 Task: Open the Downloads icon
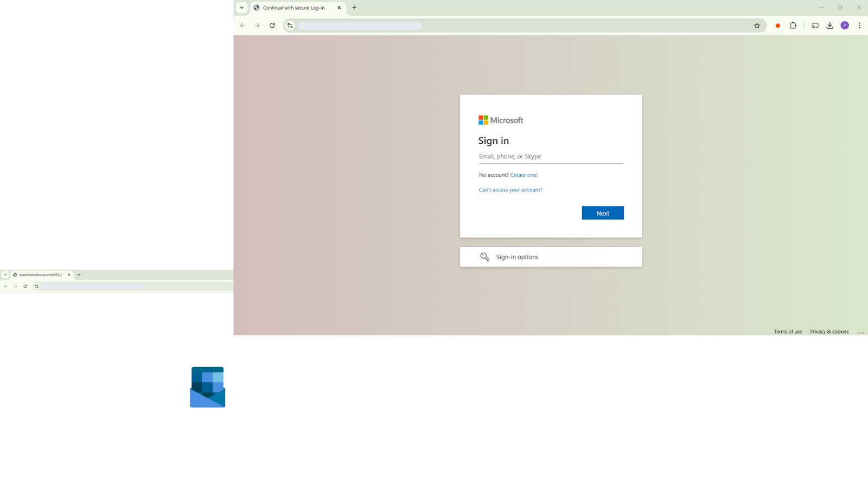(x=830, y=25)
